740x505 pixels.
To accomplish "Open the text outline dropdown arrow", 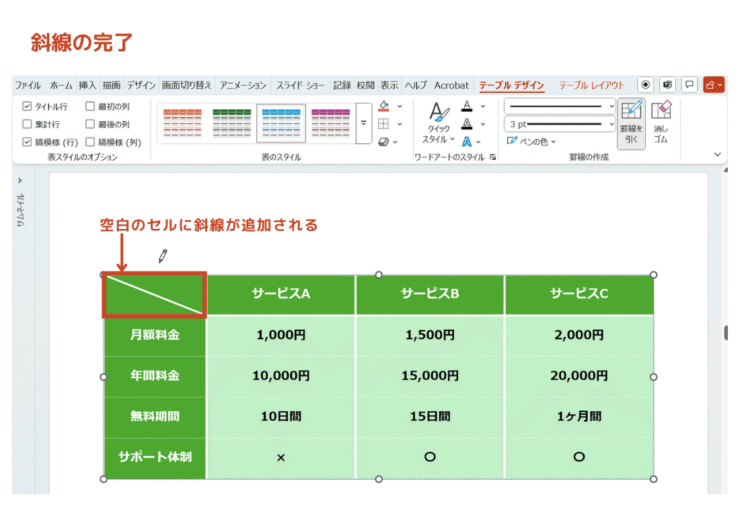I will coord(483,124).
